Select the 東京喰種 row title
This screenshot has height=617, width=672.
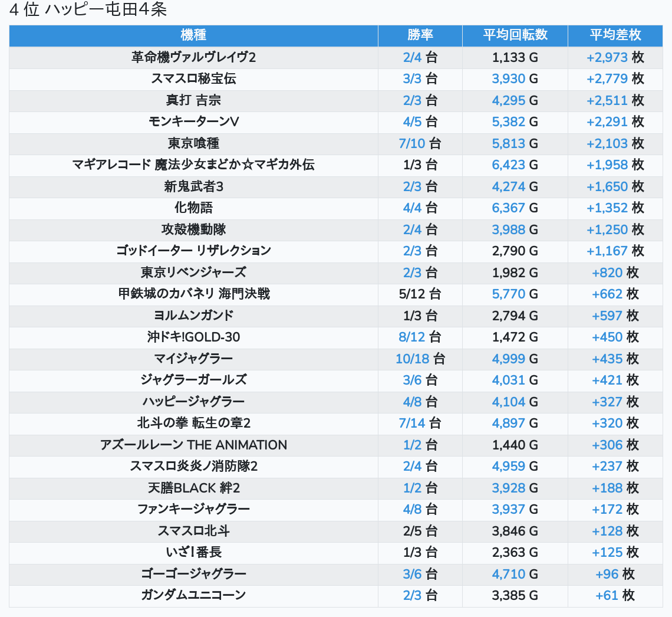[x=193, y=143]
